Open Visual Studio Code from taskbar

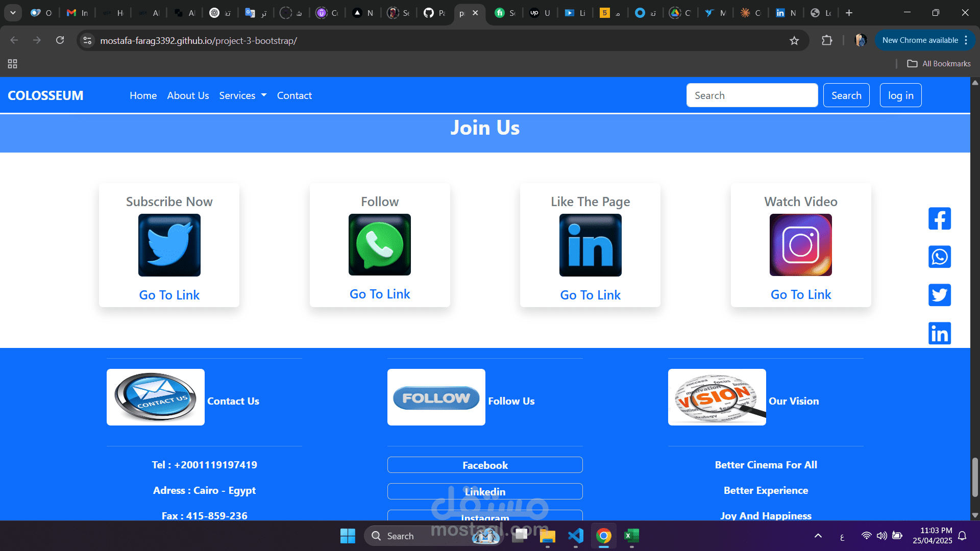575,536
